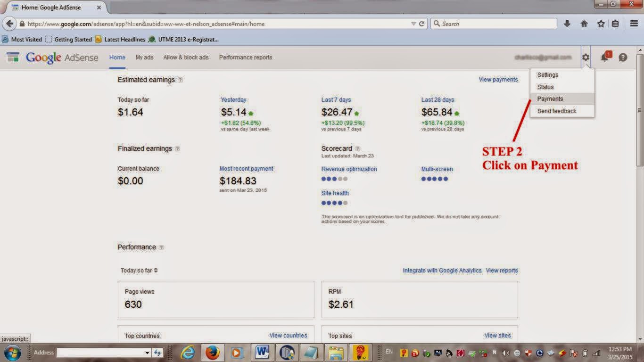Open the Firefox hamburger menu icon
Viewport: 644px width, 362px height.
633,23
